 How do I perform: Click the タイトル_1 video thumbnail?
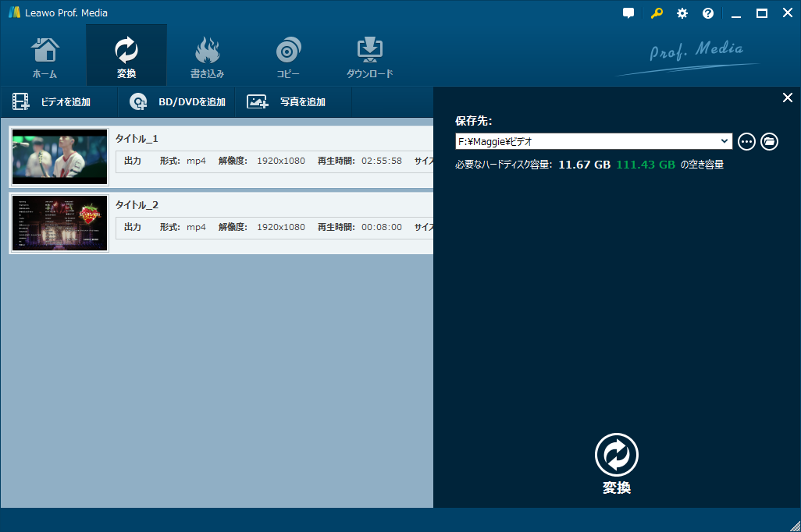[59, 156]
